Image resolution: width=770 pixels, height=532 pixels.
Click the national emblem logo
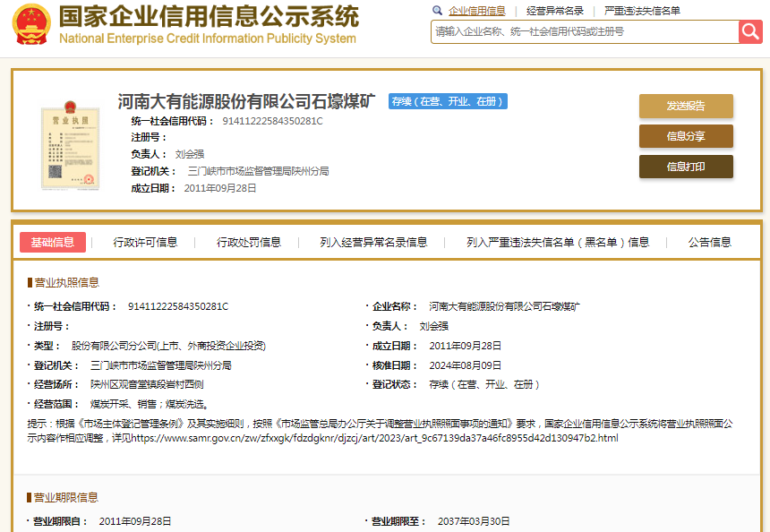click(x=31, y=25)
